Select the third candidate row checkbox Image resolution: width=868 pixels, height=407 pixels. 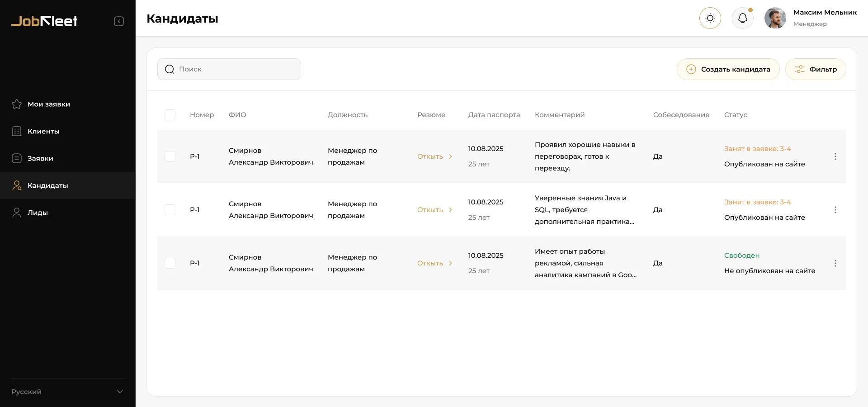click(x=170, y=263)
